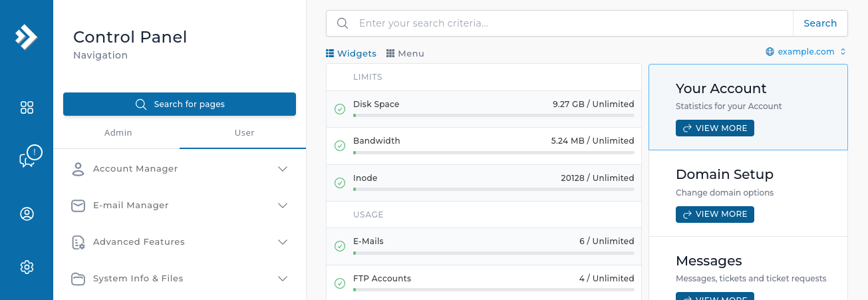Click the E-mail Manager envelope icon
Image resolution: width=868 pixels, height=300 pixels.
point(78,206)
